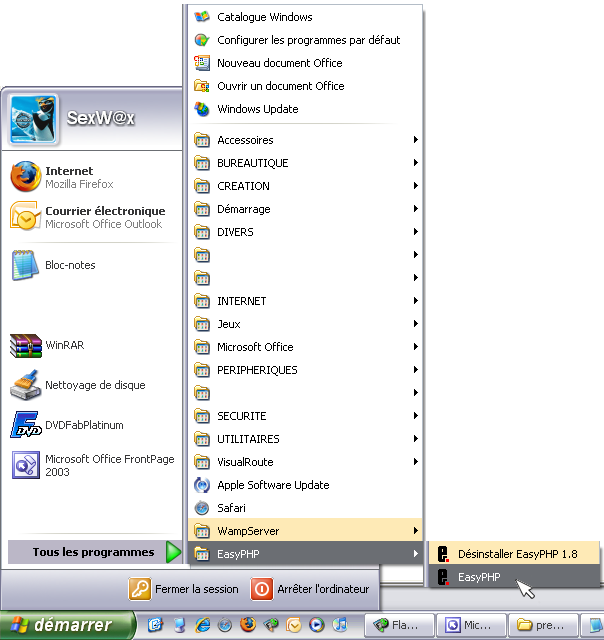Select Désinstaller EasyPHP 1.8

[x=514, y=554]
